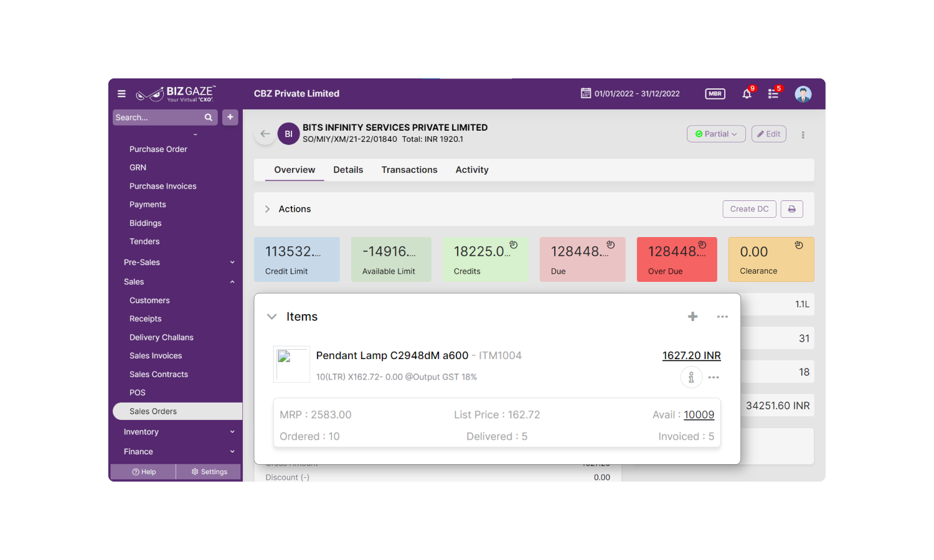Click the BizGaze logo

pos(176,94)
